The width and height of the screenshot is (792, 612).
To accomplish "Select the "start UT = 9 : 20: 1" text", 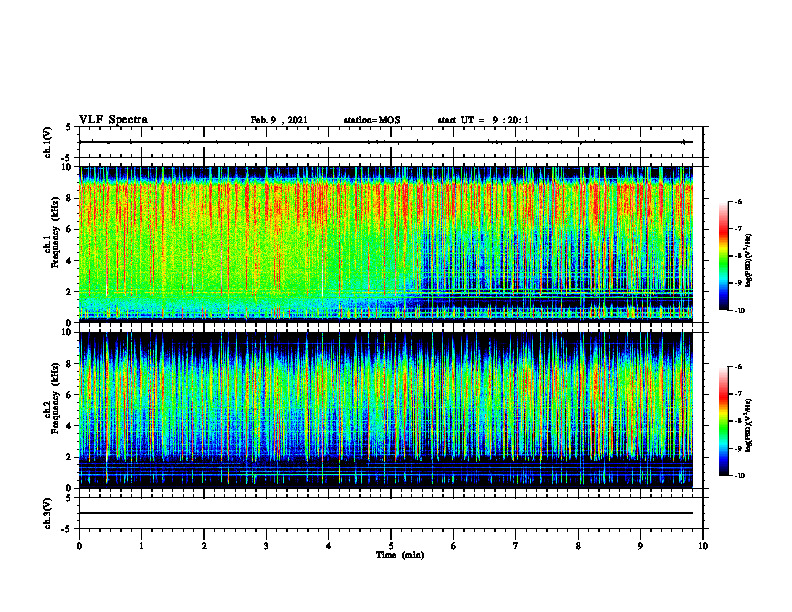I will pyautogui.click(x=483, y=120).
